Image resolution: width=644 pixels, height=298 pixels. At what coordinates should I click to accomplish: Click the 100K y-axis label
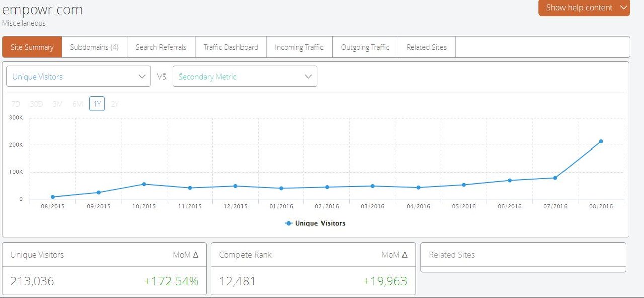point(16,172)
